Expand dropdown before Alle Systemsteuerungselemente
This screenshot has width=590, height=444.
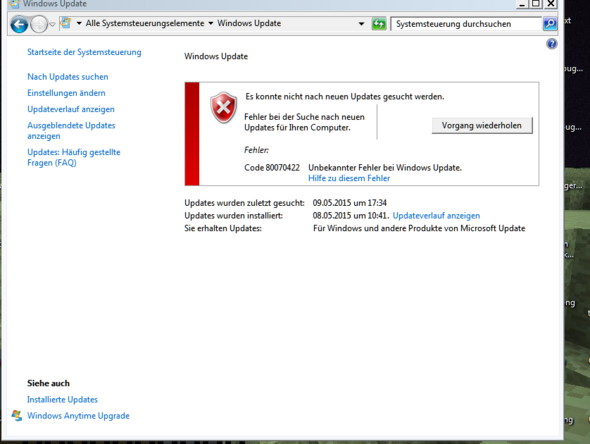(79, 23)
